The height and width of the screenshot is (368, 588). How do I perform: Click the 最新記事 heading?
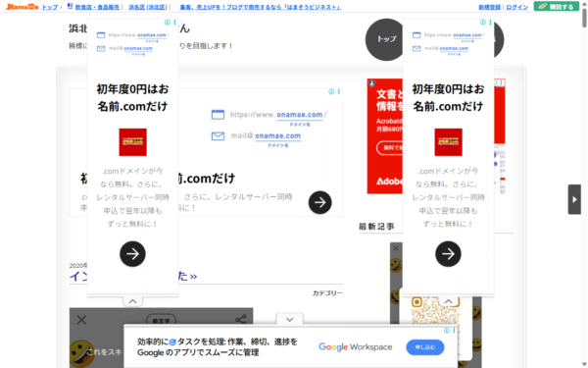[376, 227]
